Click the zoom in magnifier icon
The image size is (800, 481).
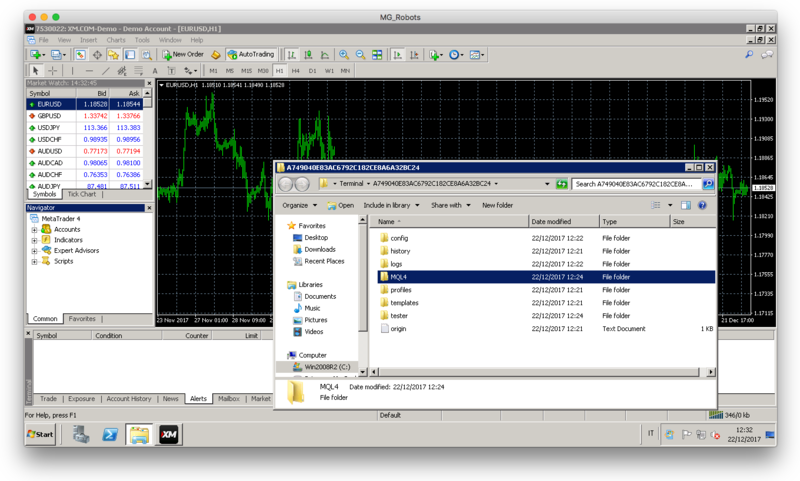pyautogui.click(x=343, y=55)
